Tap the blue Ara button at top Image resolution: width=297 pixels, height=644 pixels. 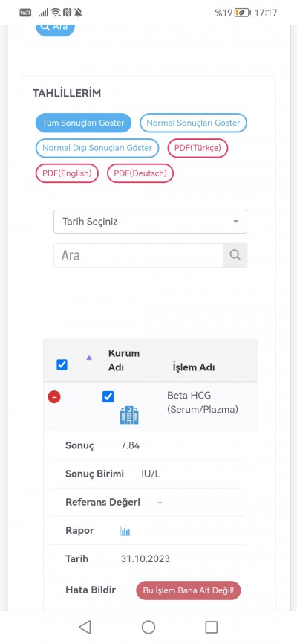click(x=56, y=29)
